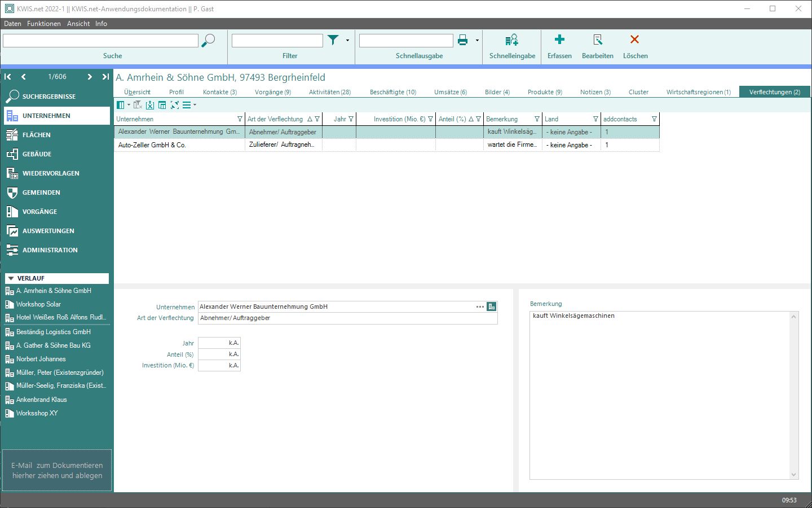Click the search input field
This screenshot has width=812, height=508.
[x=100, y=41]
